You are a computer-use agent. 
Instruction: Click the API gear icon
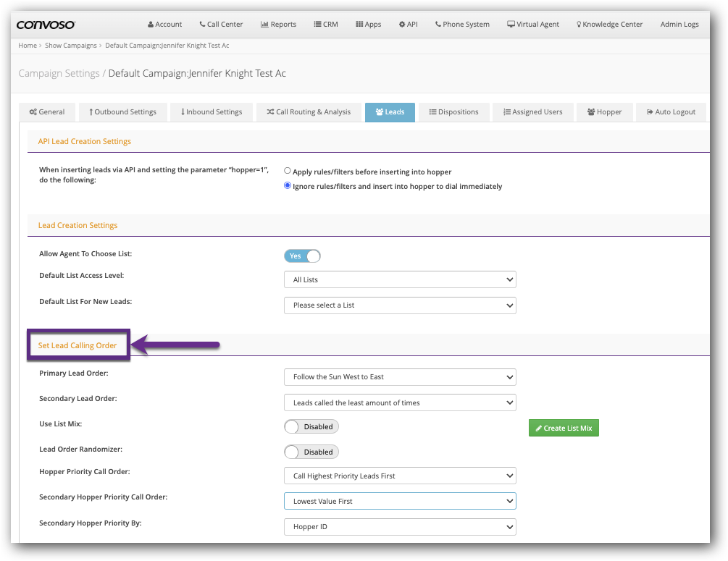click(x=402, y=24)
